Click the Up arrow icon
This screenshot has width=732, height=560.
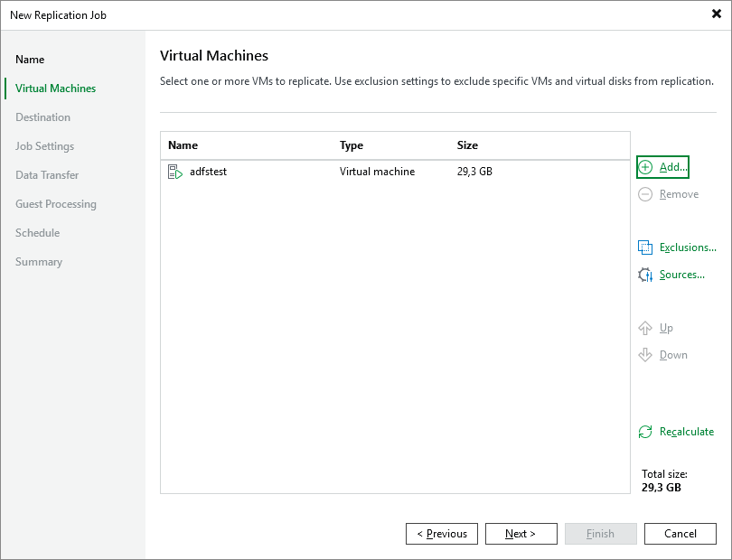(x=645, y=328)
